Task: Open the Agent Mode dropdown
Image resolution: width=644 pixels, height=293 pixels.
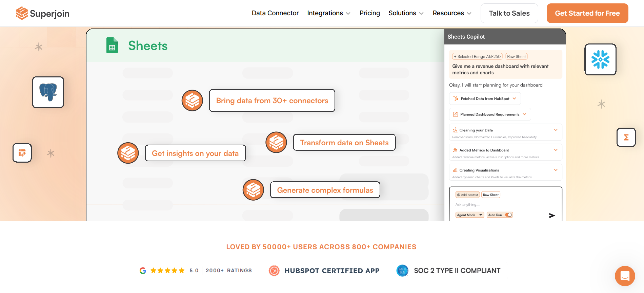Action: 470,215
